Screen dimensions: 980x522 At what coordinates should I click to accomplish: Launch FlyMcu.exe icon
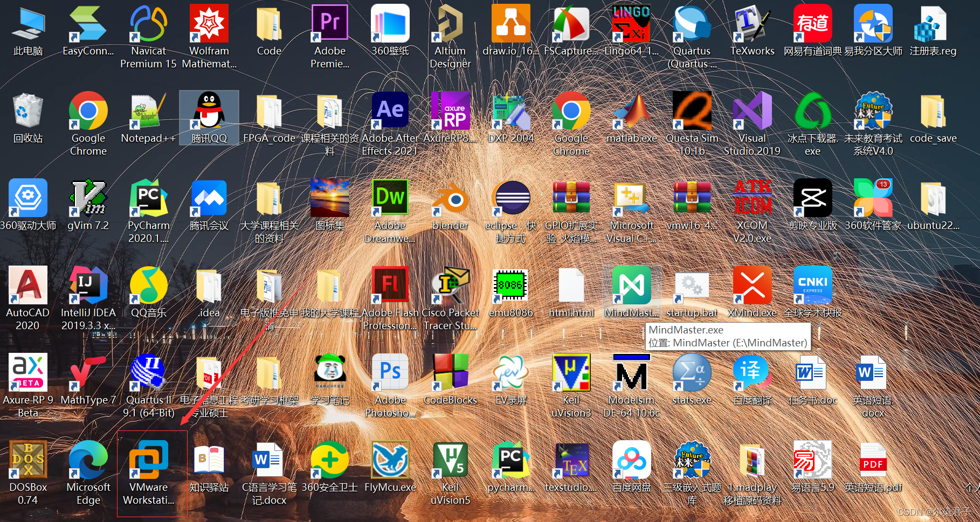pyautogui.click(x=390, y=460)
